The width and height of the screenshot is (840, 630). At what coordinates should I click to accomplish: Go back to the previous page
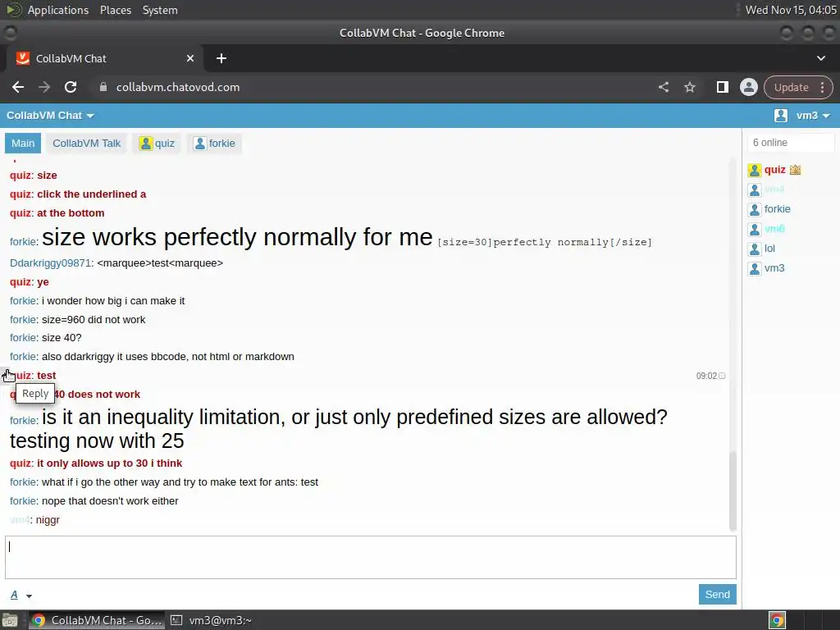click(x=18, y=87)
